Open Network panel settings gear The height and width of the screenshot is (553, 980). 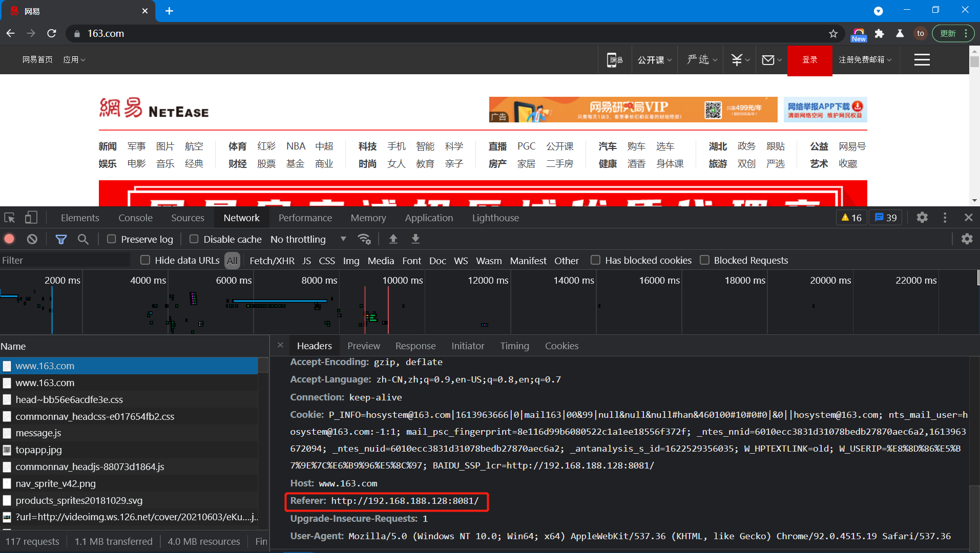(x=967, y=239)
